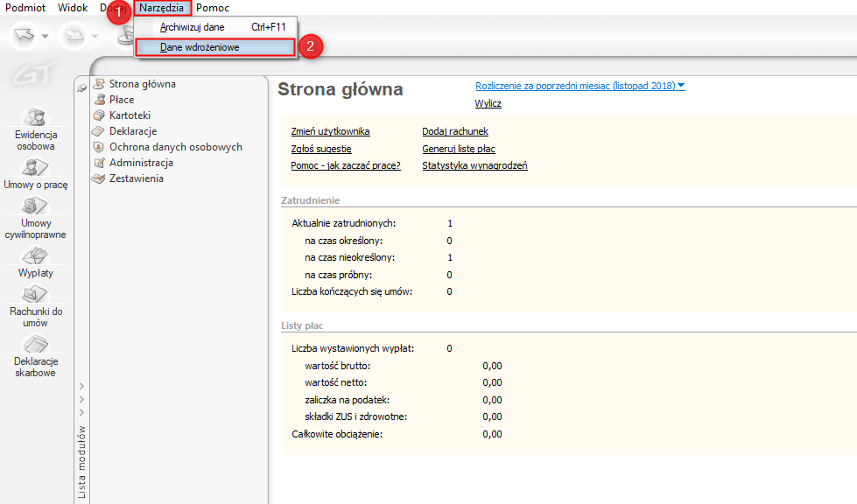Screen dimensions: 857x504
Task: Click the Listy płac section header
Action: [x=302, y=325]
